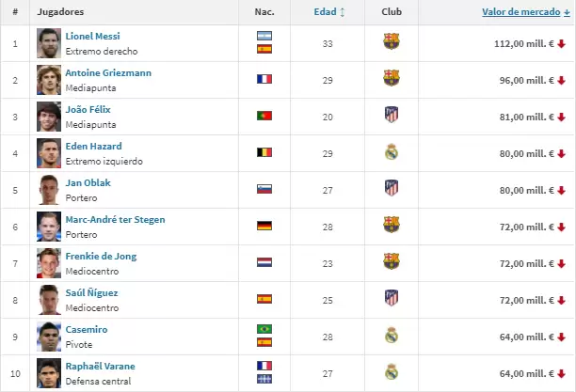Viewport: 576px width, 392px height.
Task: Click the Real Madrid crest beside Casemiro
Action: tap(392, 336)
